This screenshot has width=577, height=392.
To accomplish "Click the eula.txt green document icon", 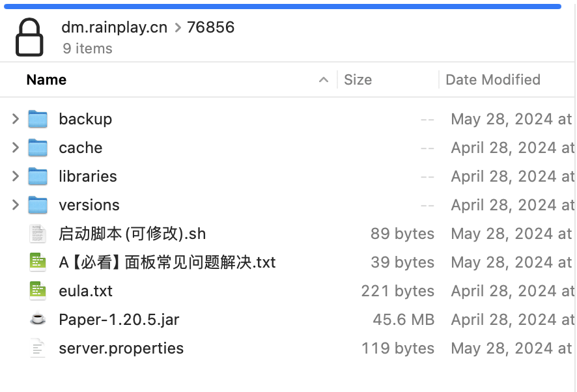I will [38, 291].
